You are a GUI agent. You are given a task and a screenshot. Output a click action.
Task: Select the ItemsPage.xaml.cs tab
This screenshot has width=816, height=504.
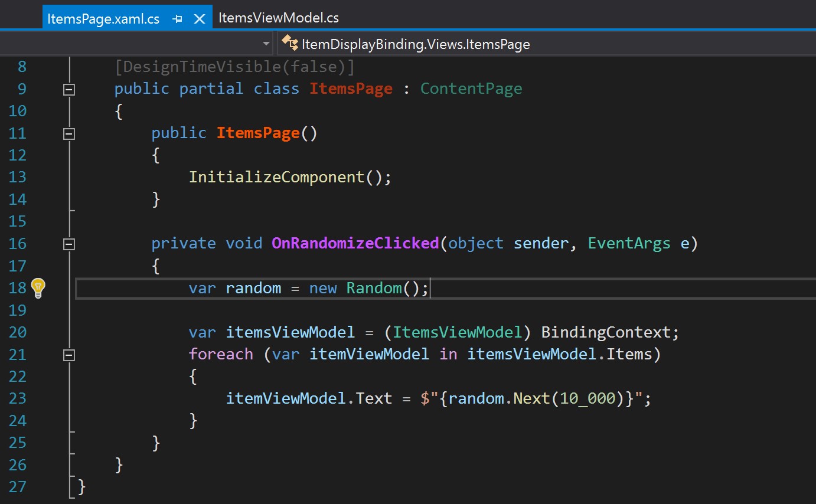click(x=104, y=17)
